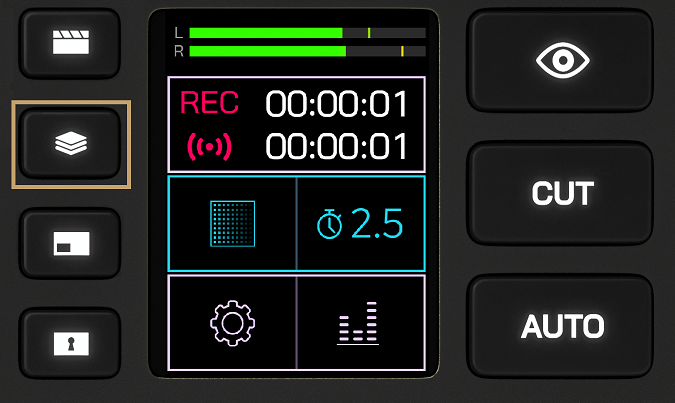Hit the CUT transition button
675x403 pixels.
point(560,193)
